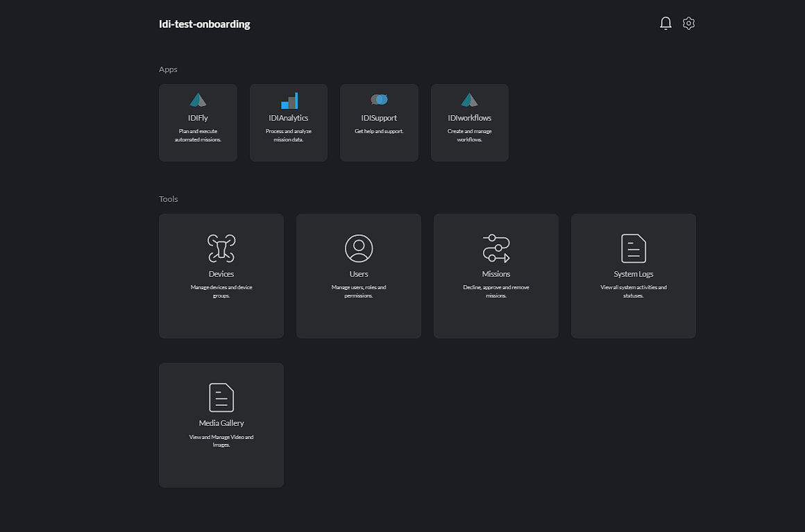
Task: Click 'Get help and support.' description
Action: (379, 131)
